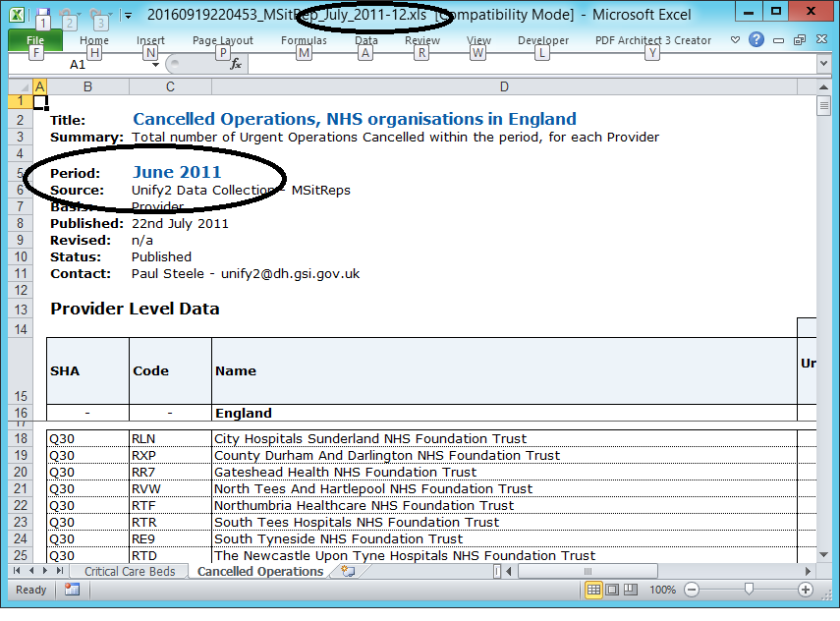The width and height of the screenshot is (840, 621).
Task: Open PDF Architect 3 Creator tab
Action: pos(653,40)
